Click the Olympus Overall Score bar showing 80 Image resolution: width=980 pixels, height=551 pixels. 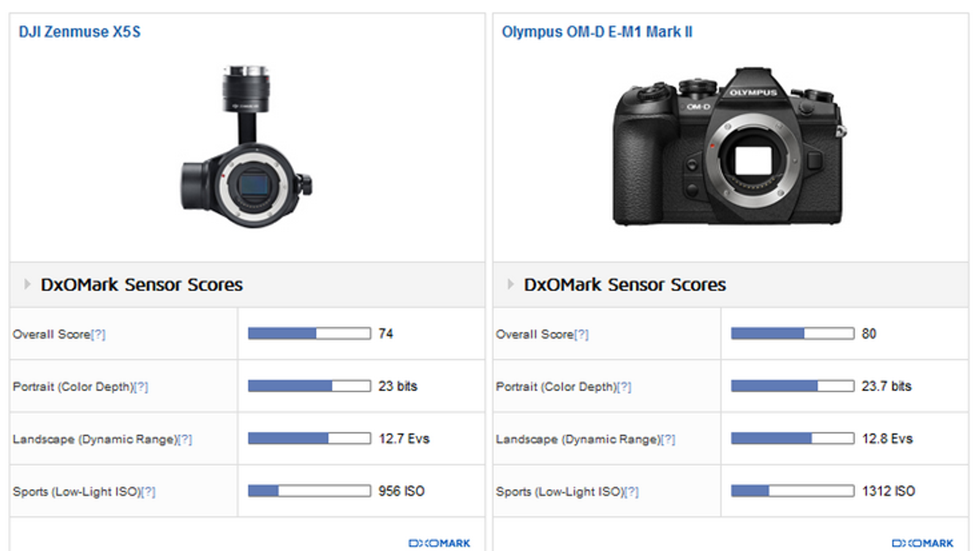pyautogui.click(x=793, y=334)
